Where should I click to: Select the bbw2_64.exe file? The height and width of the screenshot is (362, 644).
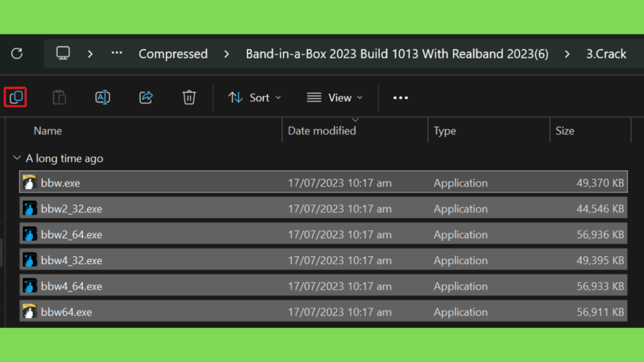click(x=323, y=234)
